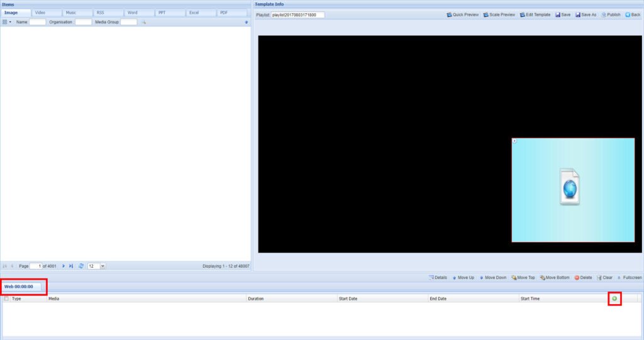Save the playlist template
This screenshot has height=340, width=644.
(562, 14)
